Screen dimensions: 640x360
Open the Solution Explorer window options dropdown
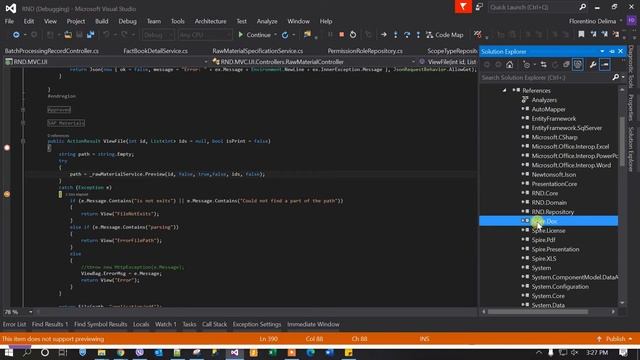pyautogui.click(x=602, y=51)
